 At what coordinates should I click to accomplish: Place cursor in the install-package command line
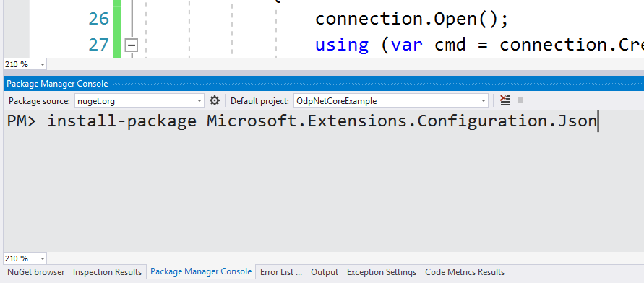tap(302, 121)
